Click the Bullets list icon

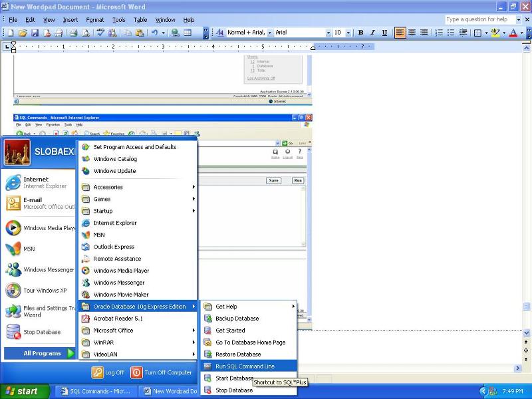coord(451,33)
